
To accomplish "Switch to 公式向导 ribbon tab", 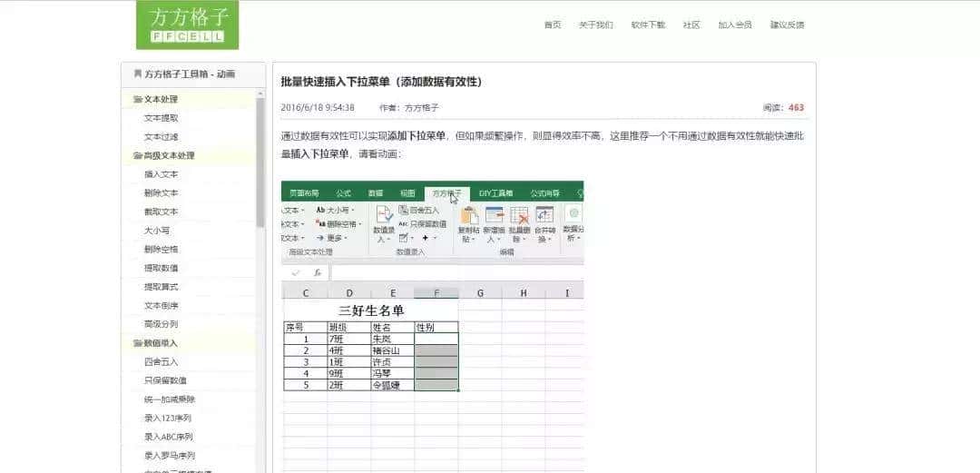I will (545, 193).
